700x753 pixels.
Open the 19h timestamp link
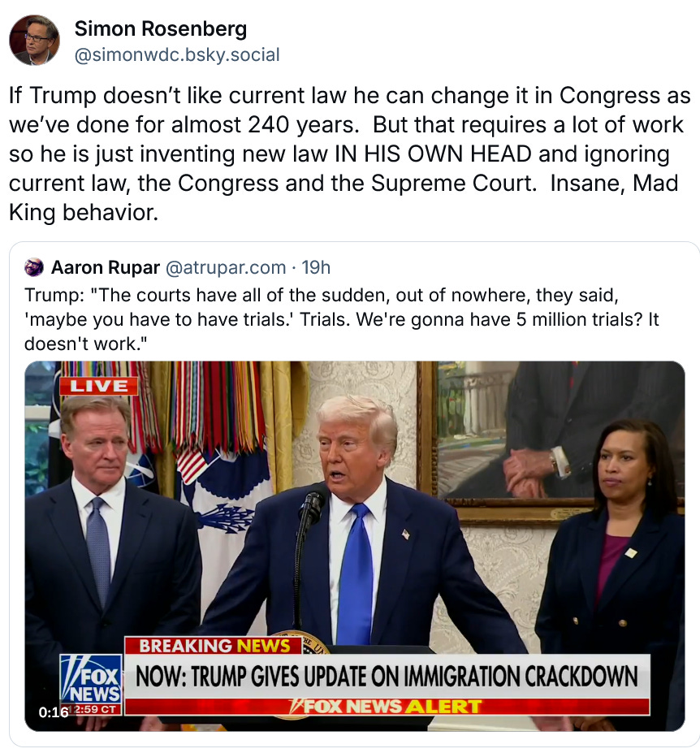coord(316,267)
